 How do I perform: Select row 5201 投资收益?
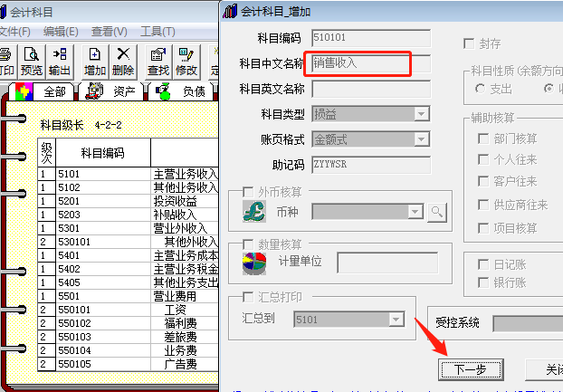(x=128, y=201)
